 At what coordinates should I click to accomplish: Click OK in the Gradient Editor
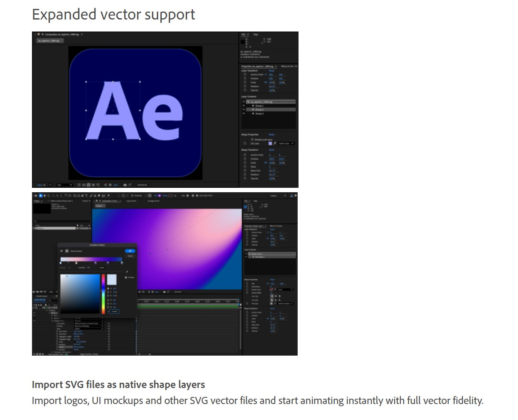130,251
